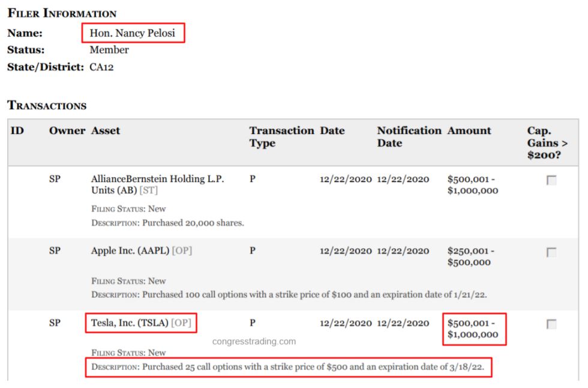Click the Cap. Gains > $200? header
The height and width of the screenshot is (388, 588).
click(547, 142)
